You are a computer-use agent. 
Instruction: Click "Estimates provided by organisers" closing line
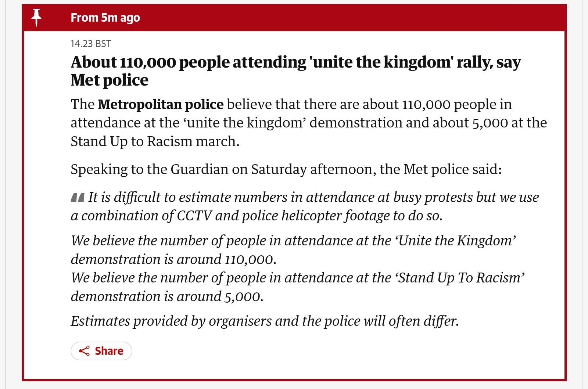(265, 321)
